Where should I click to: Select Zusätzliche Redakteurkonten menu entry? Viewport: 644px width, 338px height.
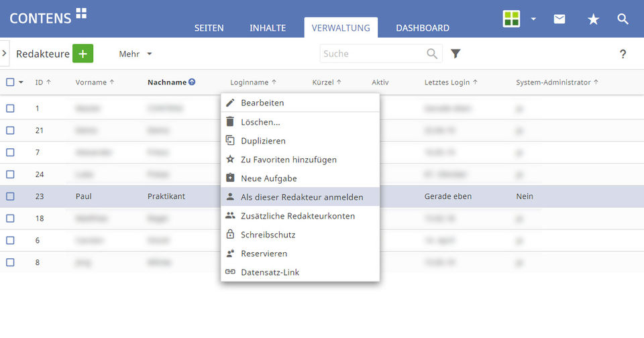click(x=301, y=216)
